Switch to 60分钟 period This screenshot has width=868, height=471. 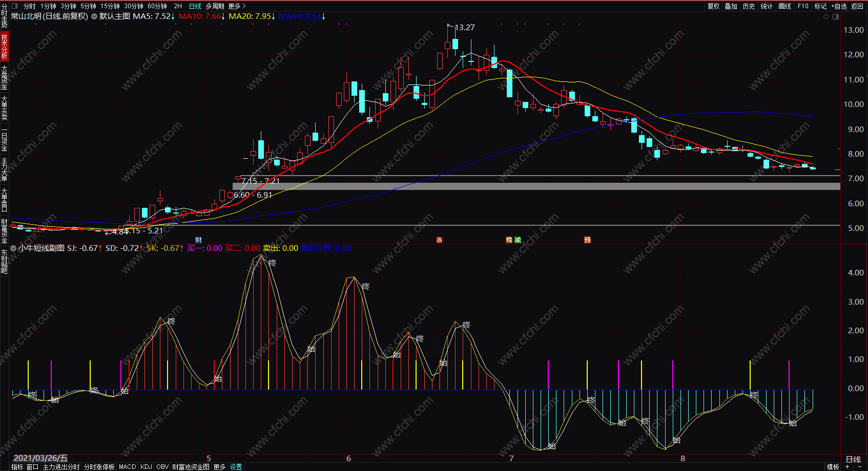click(157, 6)
